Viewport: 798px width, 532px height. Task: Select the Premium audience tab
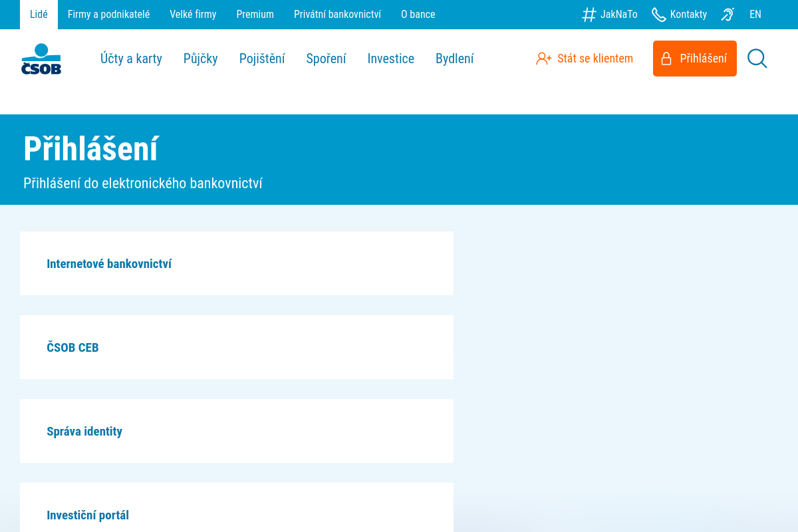[255, 14]
